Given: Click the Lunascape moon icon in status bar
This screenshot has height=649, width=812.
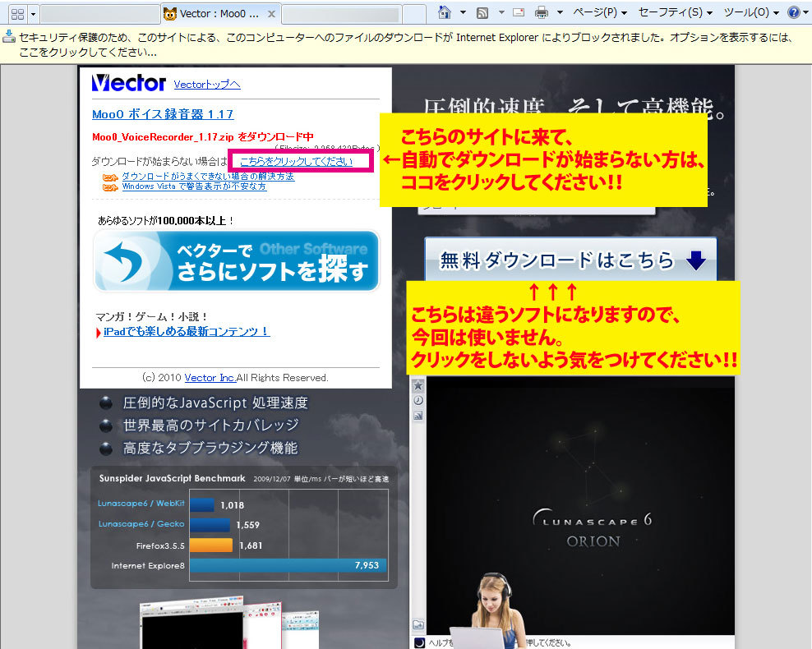Looking at the screenshot, I should pos(419,642).
